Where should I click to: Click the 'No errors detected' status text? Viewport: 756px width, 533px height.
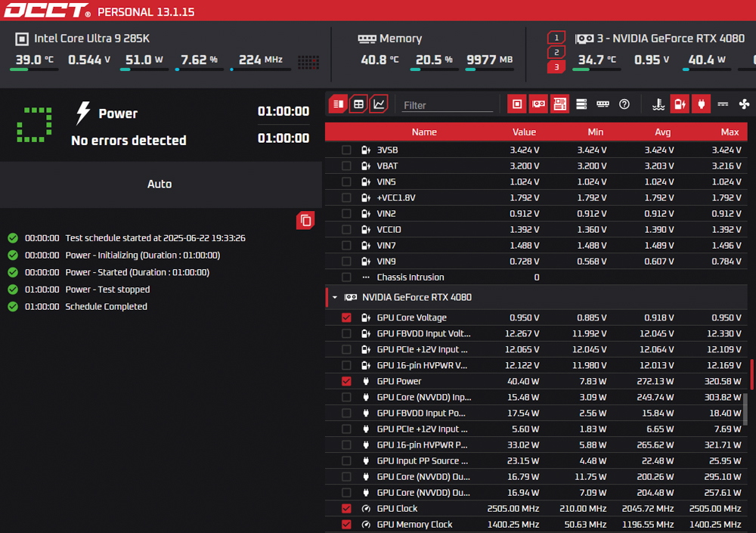(x=129, y=141)
